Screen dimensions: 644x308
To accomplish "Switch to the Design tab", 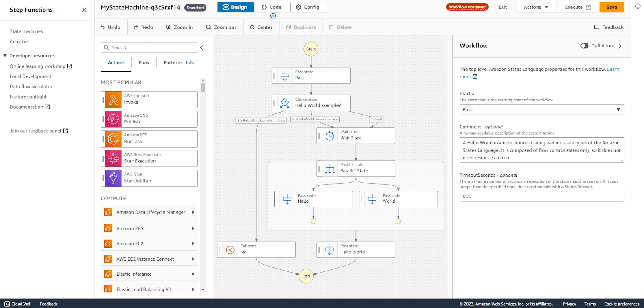I will point(235,7).
